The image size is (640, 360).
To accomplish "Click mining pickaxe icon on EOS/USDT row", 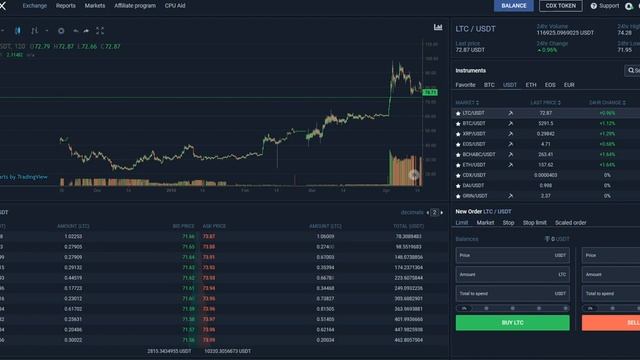I will point(510,144).
